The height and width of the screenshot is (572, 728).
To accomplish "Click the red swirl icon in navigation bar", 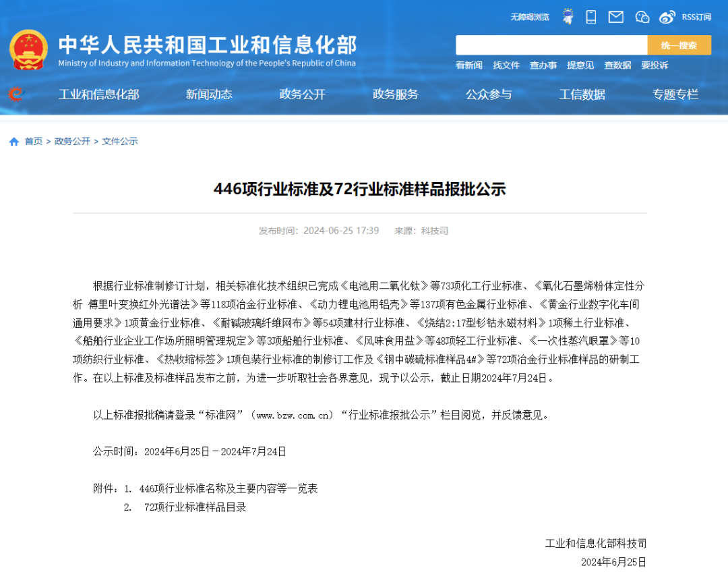I will [16, 94].
